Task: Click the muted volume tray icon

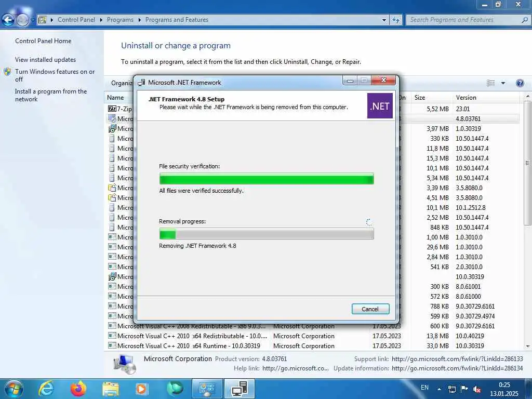Action: 477,389
